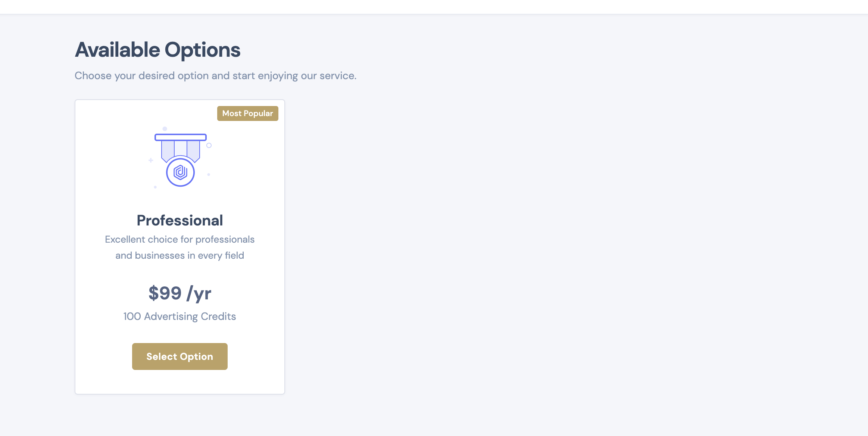The height and width of the screenshot is (436, 868).
Task: Click the /yr billing period label
Action: [x=199, y=293]
